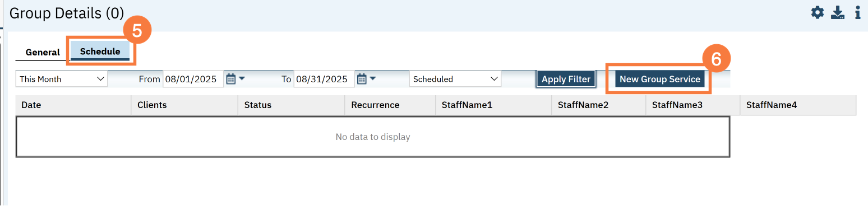
Task: Open the This Month range dropdown
Action: coord(62,79)
